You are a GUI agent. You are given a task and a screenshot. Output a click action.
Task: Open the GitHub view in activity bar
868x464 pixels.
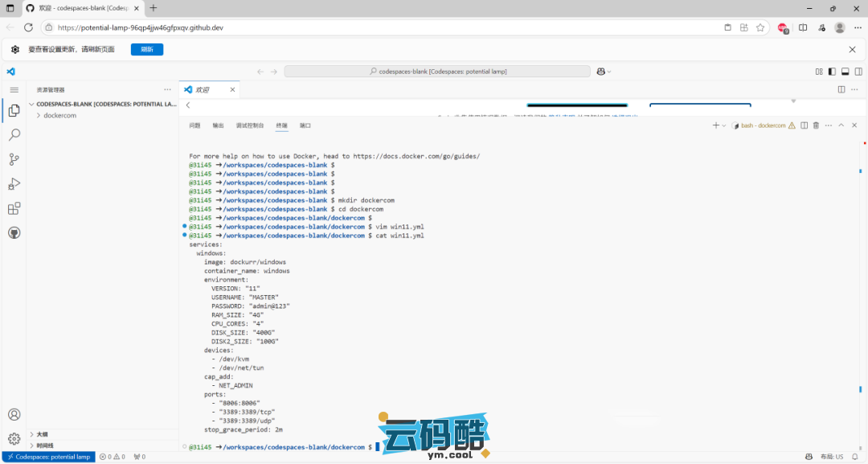pyautogui.click(x=14, y=232)
